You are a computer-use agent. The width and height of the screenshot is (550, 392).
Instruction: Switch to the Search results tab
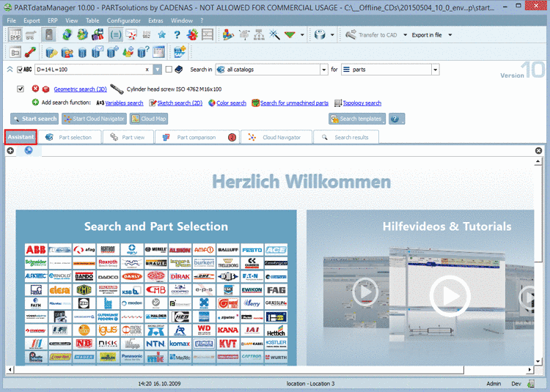tap(346, 137)
